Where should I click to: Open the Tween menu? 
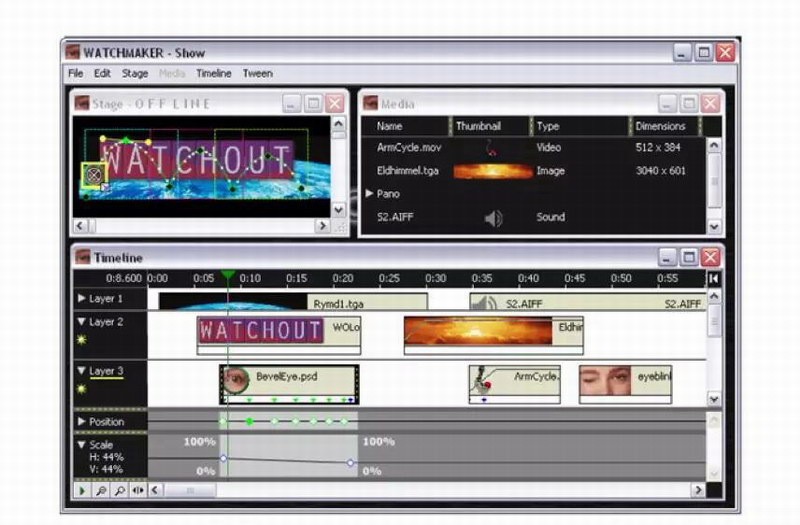[x=257, y=73]
